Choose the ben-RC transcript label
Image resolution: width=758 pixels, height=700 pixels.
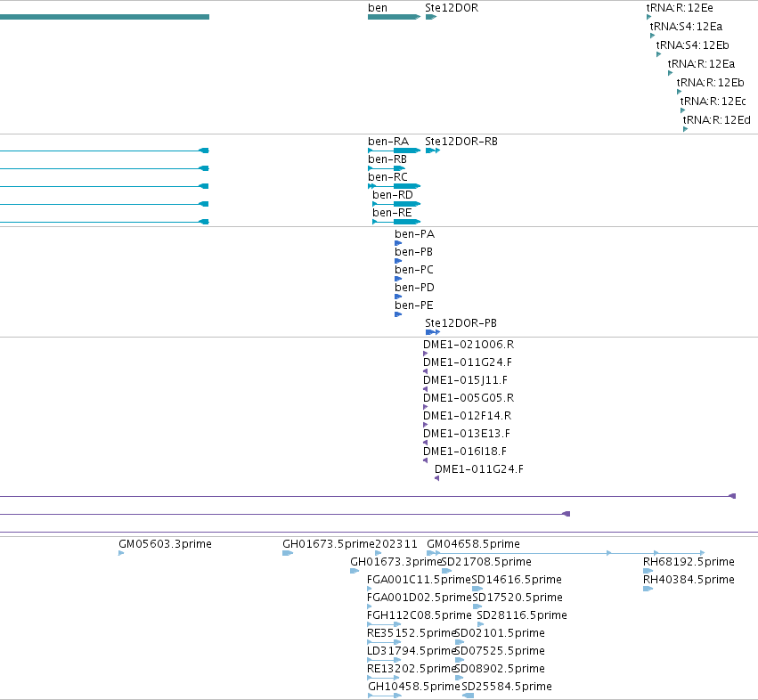tap(387, 177)
